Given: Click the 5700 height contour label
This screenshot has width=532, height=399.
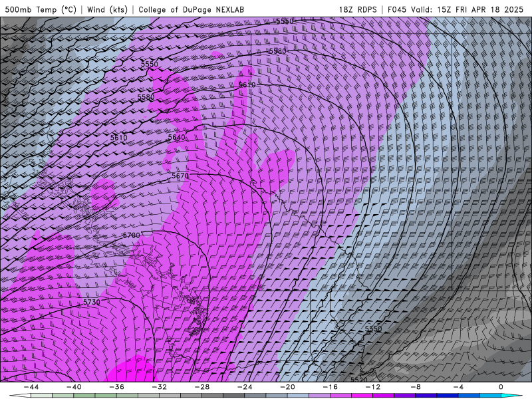Looking at the screenshot, I should coord(132,235).
